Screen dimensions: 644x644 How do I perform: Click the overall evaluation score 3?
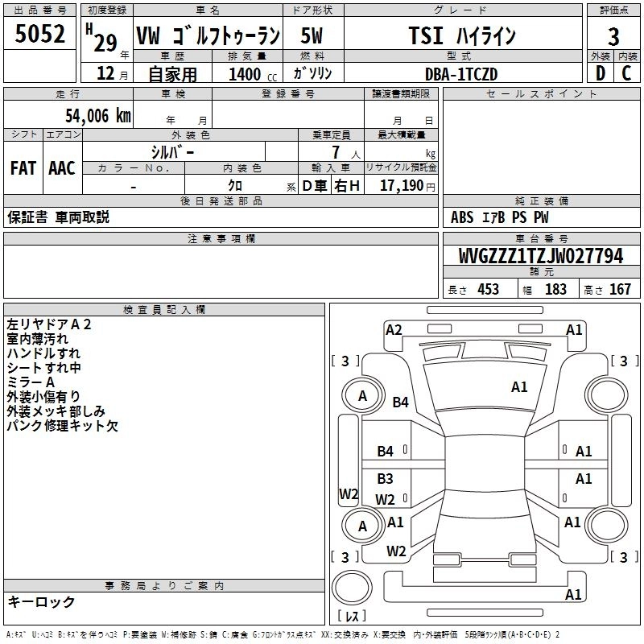[613, 36]
